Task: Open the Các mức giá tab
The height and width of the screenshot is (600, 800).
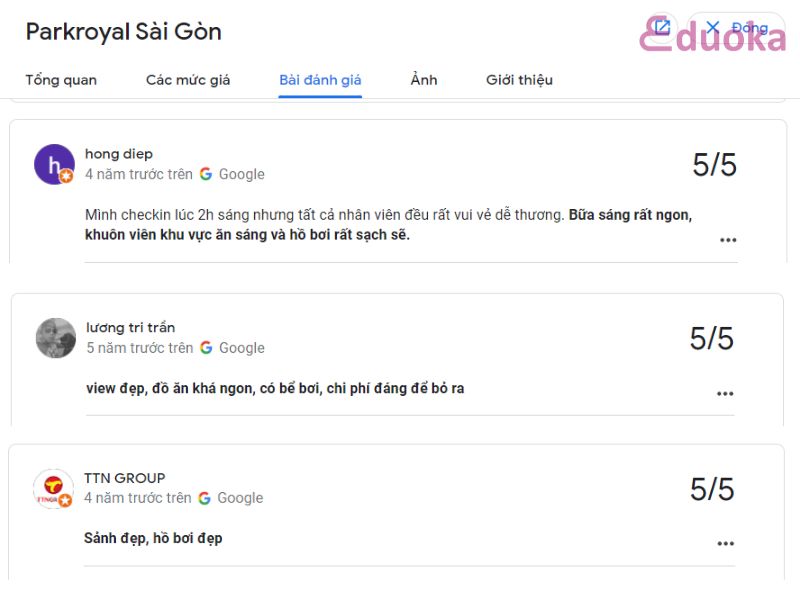Action: (x=188, y=80)
